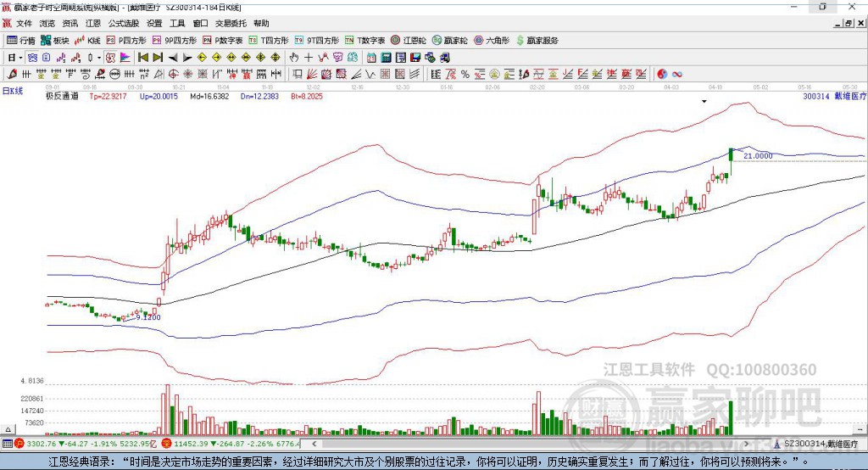
Task: Open the 江恩轮 Gann wheel
Action: (409, 41)
